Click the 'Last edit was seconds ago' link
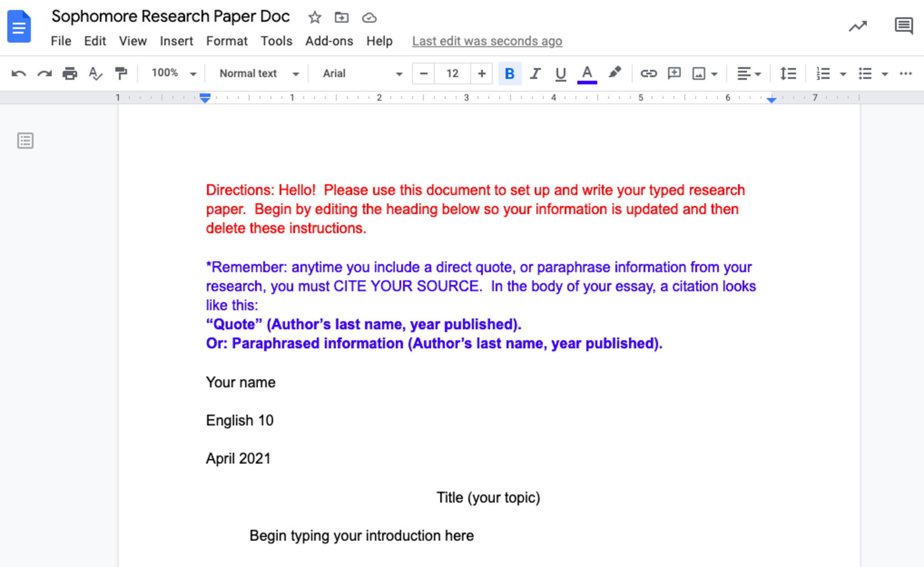924x567 pixels. pos(487,41)
